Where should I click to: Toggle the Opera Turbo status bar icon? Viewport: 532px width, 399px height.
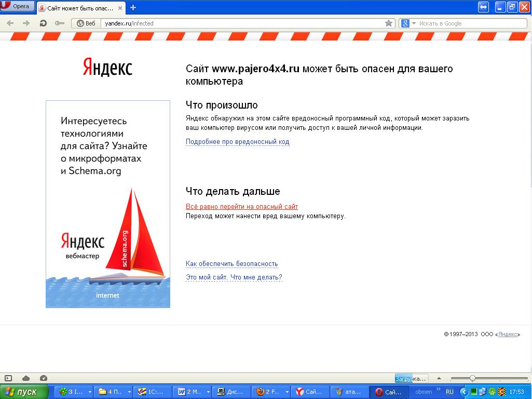44,378
